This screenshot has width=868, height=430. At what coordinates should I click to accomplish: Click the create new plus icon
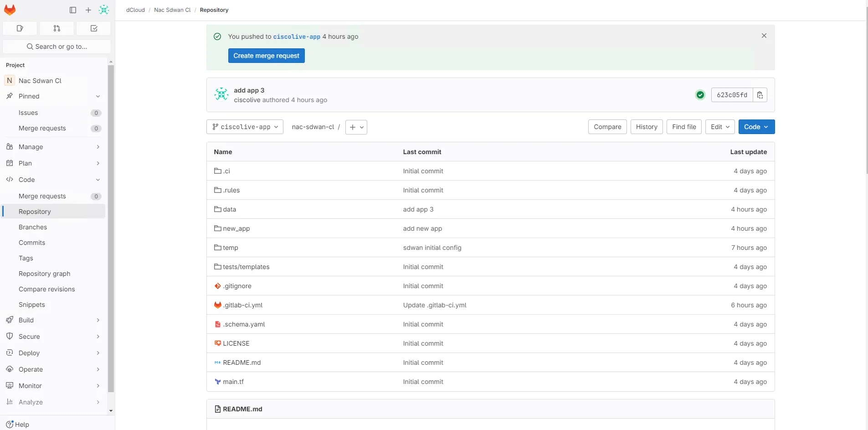click(x=88, y=10)
